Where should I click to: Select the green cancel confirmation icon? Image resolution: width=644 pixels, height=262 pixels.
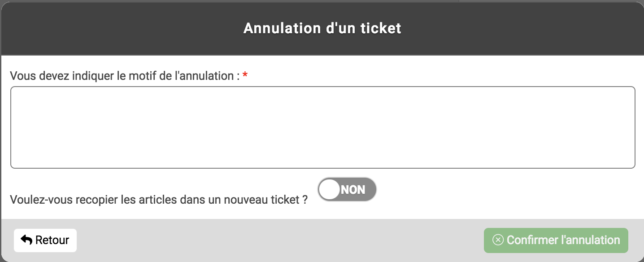pyautogui.click(x=498, y=240)
